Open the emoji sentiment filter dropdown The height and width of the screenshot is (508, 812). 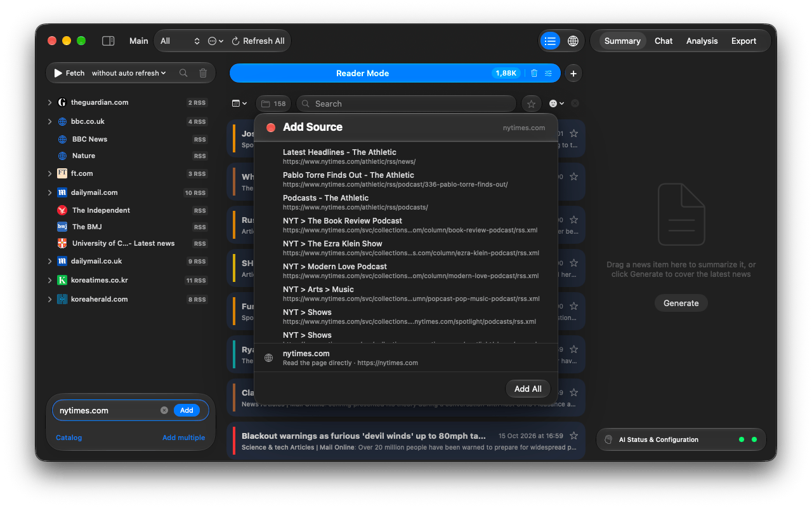coord(556,104)
